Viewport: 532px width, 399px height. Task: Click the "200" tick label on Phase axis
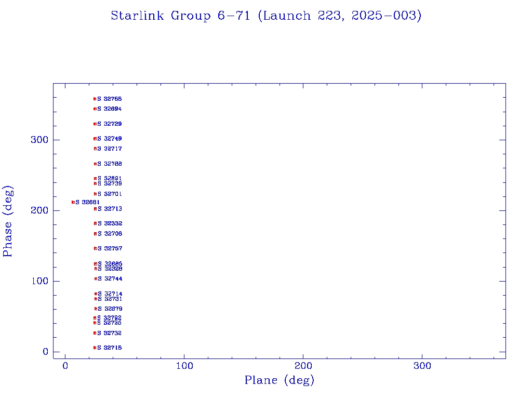pos(39,210)
